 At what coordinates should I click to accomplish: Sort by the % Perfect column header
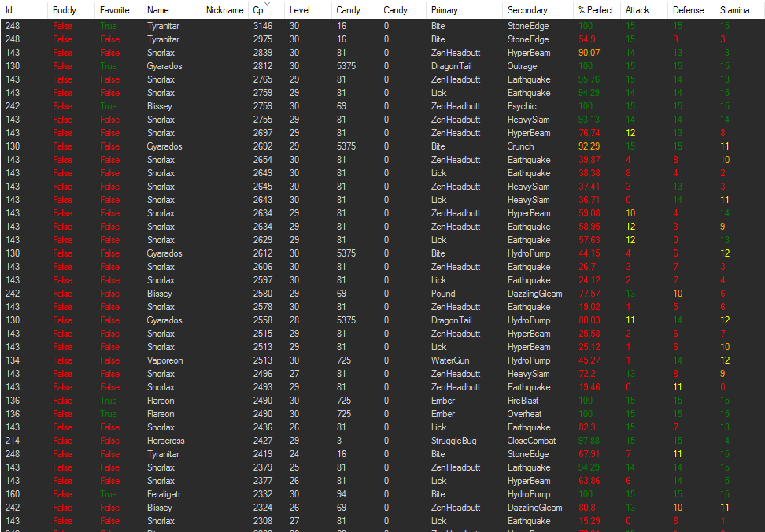coord(596,9)
